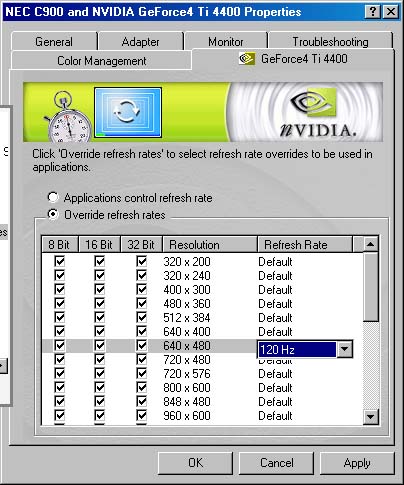Click scrollbar up arrow in resolution list
This screenshot has height=485, width=404.
pos(370,244)
